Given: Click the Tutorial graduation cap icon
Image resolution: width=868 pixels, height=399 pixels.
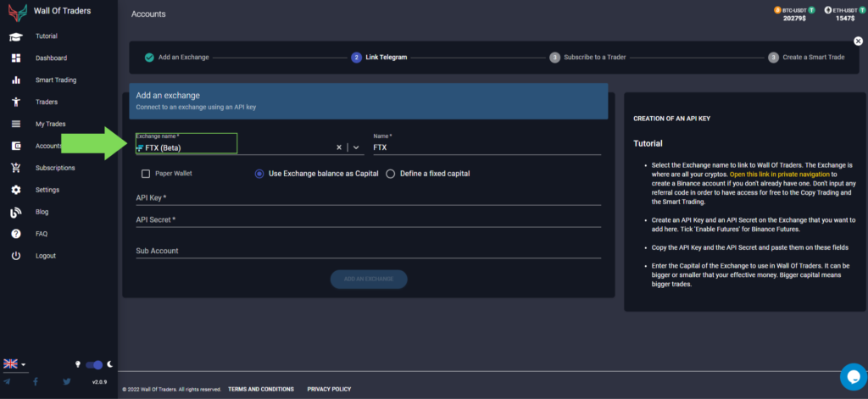Looking at the screenshot, I should point(15,36).
